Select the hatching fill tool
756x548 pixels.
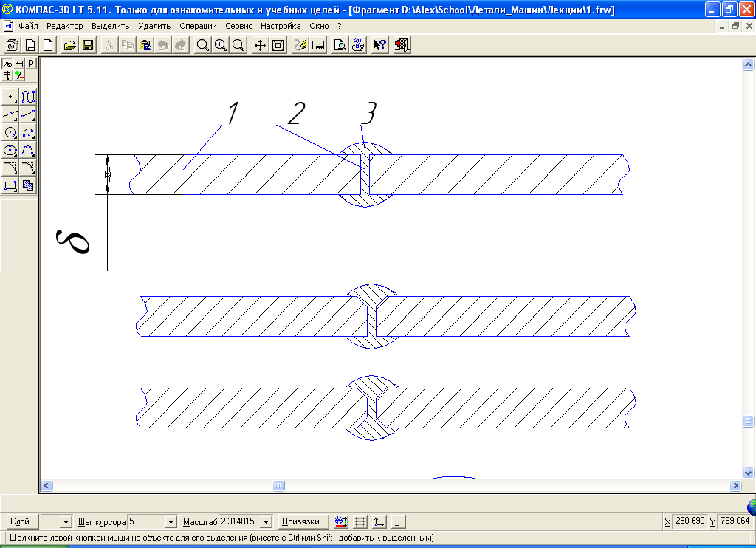point(28,185)
